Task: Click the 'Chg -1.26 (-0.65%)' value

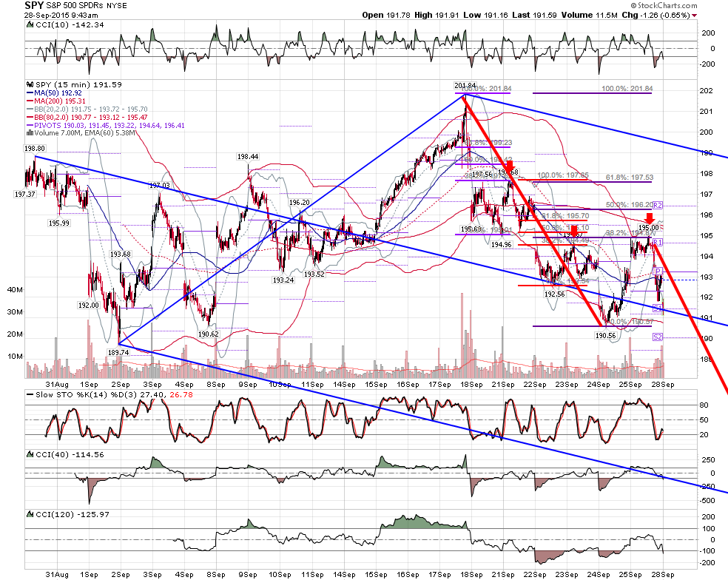Action: (x=656, y=15)
